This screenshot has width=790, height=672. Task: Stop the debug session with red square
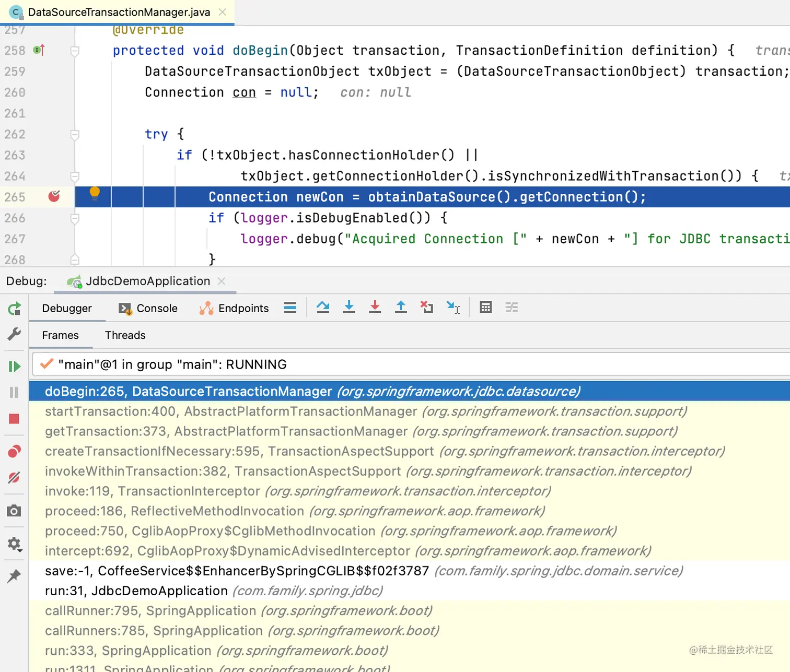coord(14,419)
